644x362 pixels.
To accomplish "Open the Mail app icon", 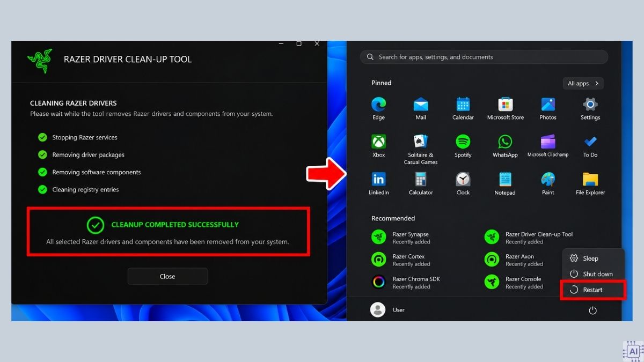I will coord(421,109).
